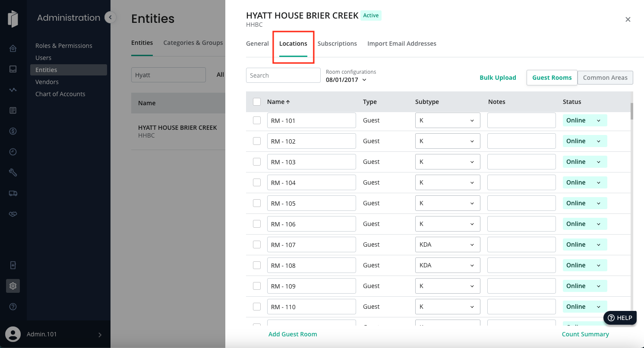Toggle the select-all rooms checkbox
Image resolution: width=644 pixels, height=348 pixels.
(x=257, y=102)
